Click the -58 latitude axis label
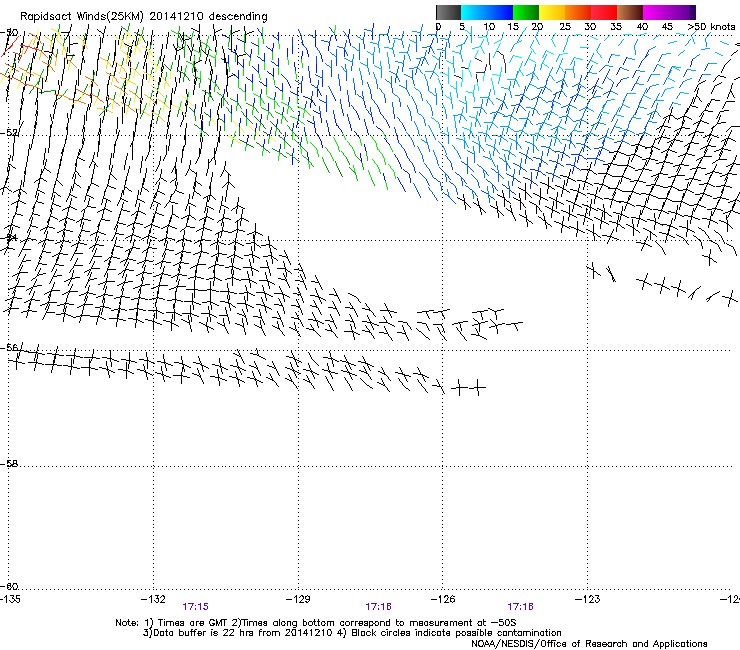The image size is (740, 650). pos(9,464)
